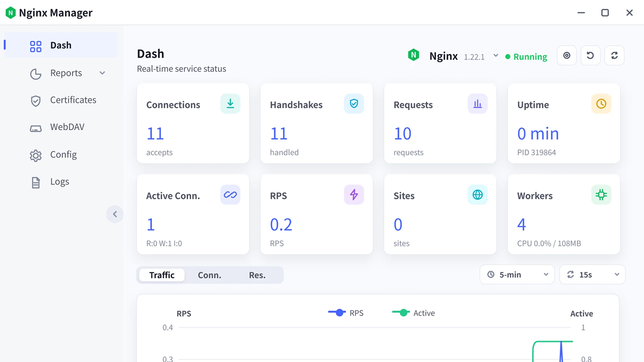
Task: Click the stop service circle icon button
Action: coord(567,55)
